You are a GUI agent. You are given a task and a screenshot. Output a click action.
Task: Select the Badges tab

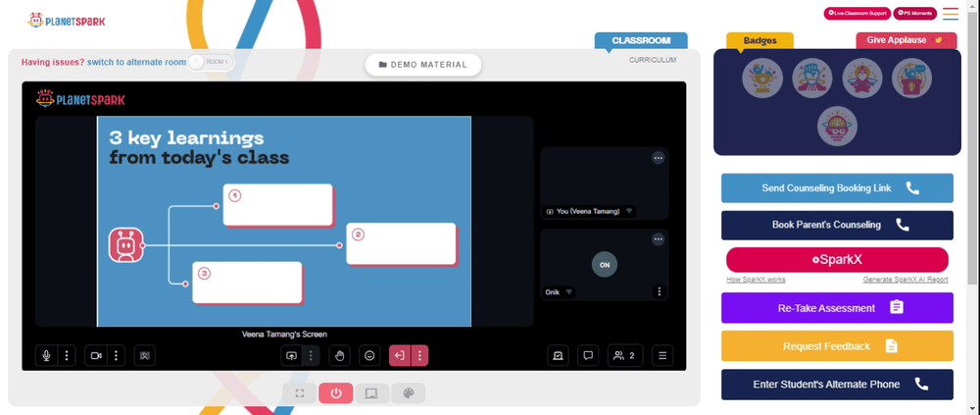[x=760, y=40]
